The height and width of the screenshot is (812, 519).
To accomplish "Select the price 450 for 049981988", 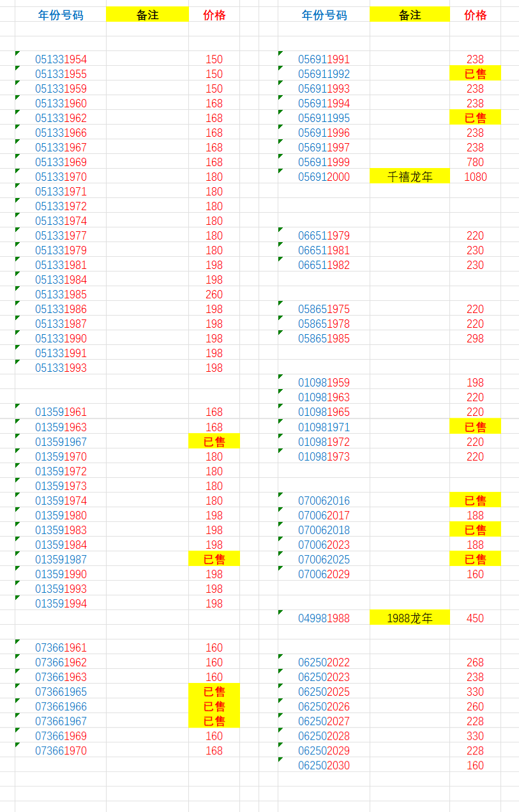I will tap(475, 618).
